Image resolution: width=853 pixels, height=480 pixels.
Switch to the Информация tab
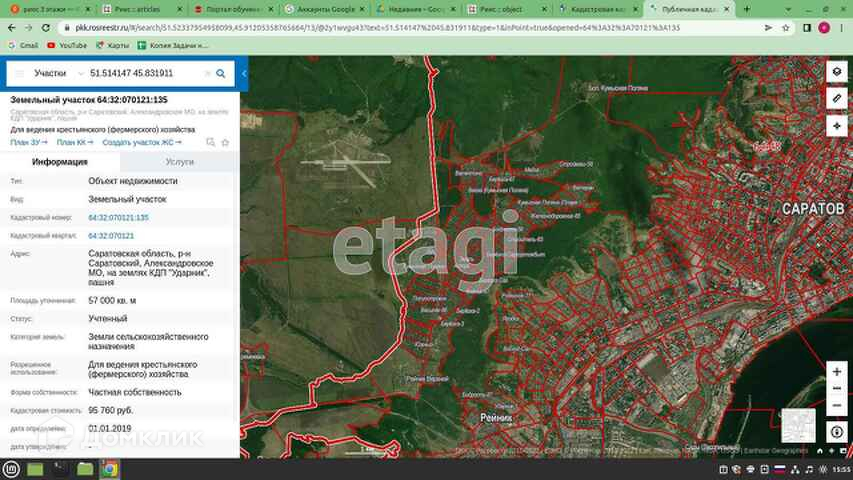pos(60,162)
